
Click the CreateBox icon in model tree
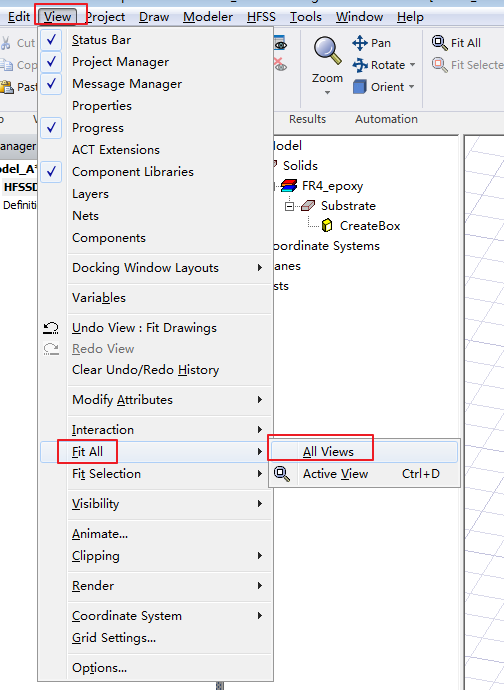coord(327,226)
